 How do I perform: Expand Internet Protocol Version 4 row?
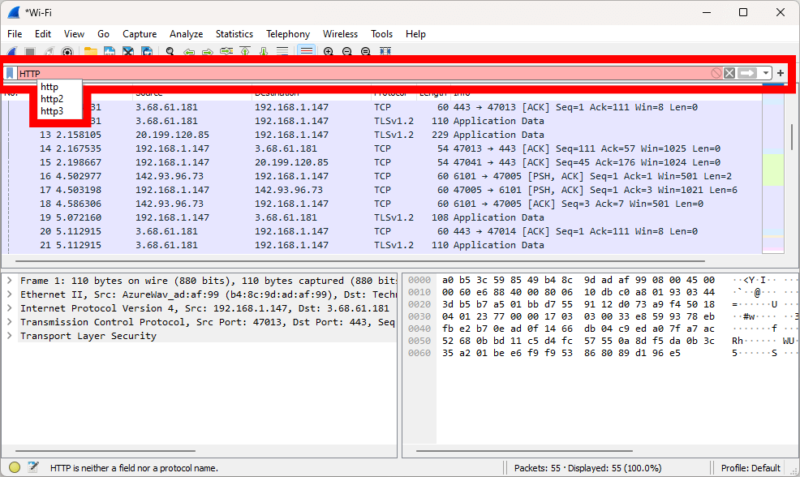tap(10, 308)
